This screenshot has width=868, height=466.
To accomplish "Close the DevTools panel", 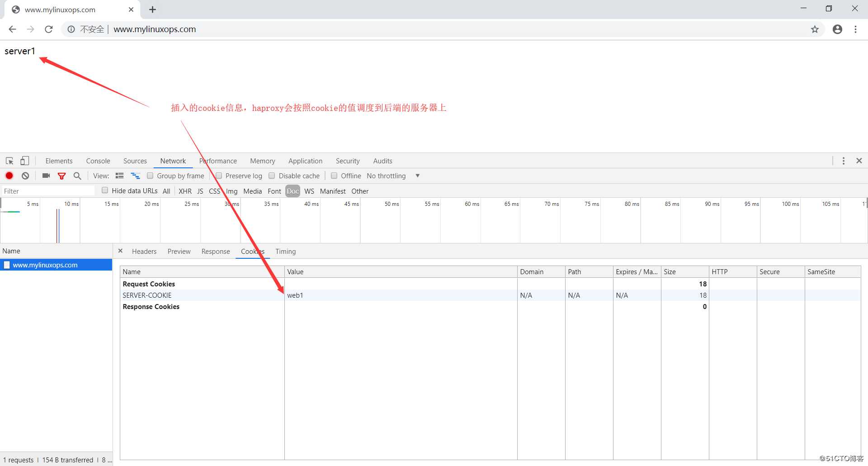I will tap(859, 161).
